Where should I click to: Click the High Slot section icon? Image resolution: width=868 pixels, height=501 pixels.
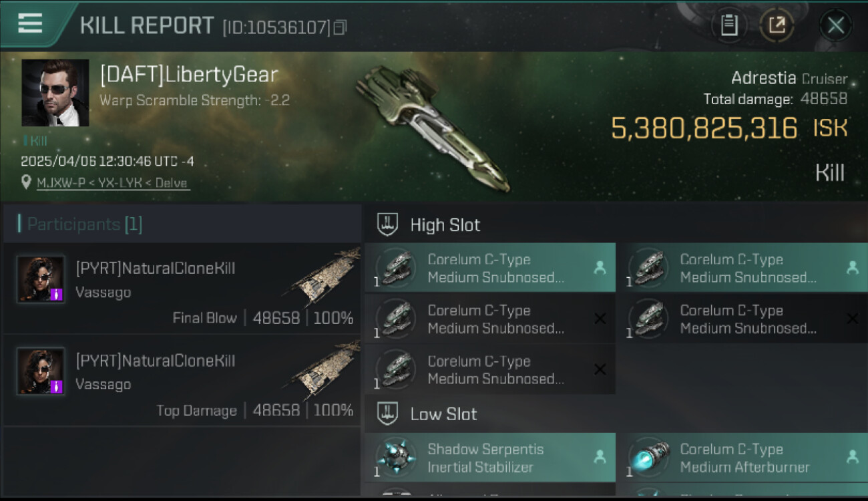click(x=387, y=224)
